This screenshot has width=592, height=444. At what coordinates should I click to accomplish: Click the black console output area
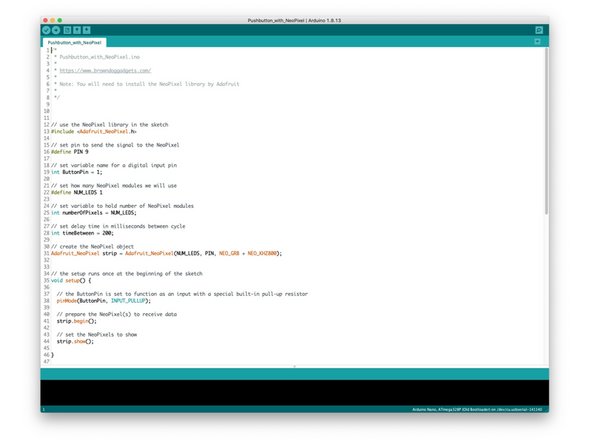click(294, 393)
